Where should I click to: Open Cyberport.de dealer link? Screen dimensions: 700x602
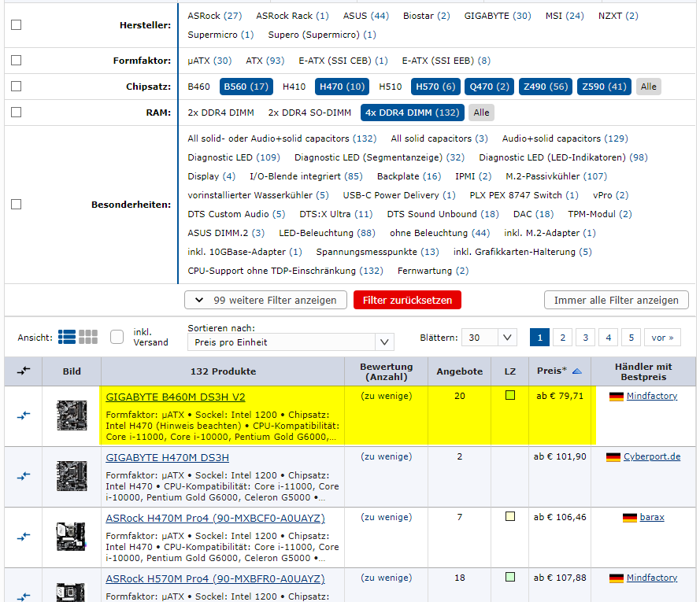tap(652, 456)
